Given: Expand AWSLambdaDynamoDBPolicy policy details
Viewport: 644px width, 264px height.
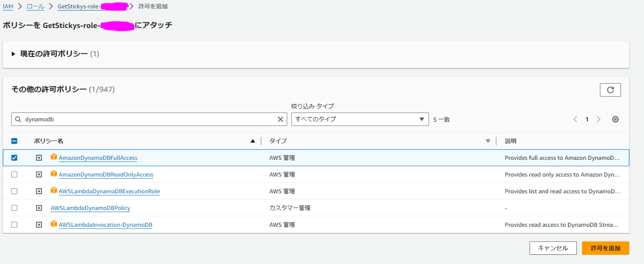Looking at the screenshot, I should [39, 208].
